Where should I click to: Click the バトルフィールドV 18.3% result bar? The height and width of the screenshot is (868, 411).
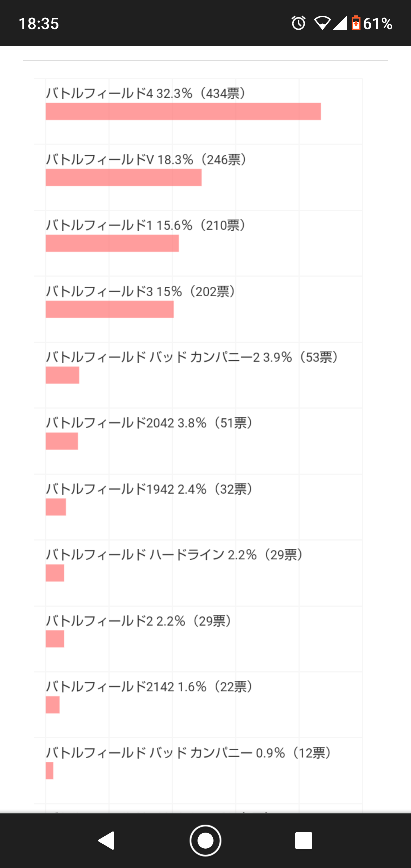pyautogui.click(x=123, y=178)
